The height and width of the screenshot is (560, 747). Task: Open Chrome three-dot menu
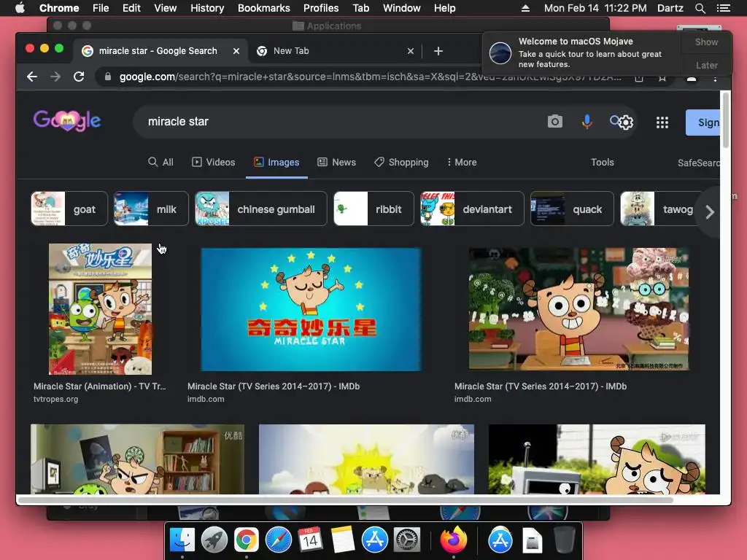[715, 77]
